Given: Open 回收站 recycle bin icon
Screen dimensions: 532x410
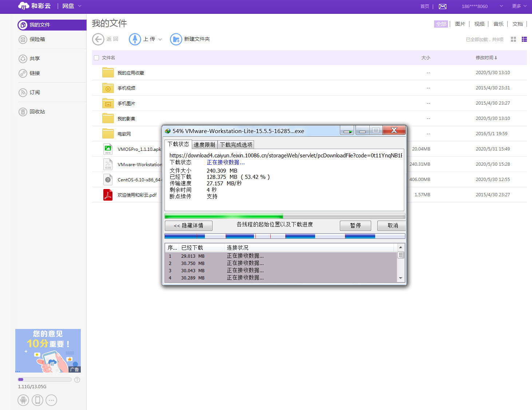Looking at the screenshot, I should click(x=23, y=112).
